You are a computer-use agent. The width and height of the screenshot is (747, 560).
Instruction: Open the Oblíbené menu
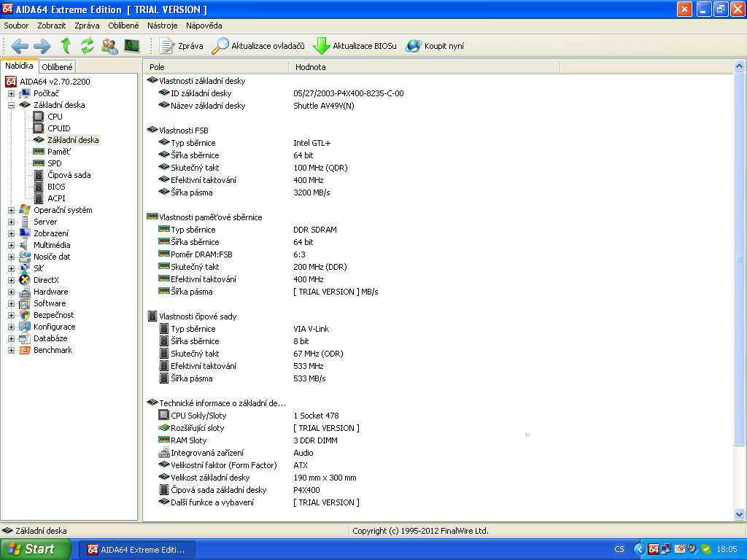click(123, 26)
